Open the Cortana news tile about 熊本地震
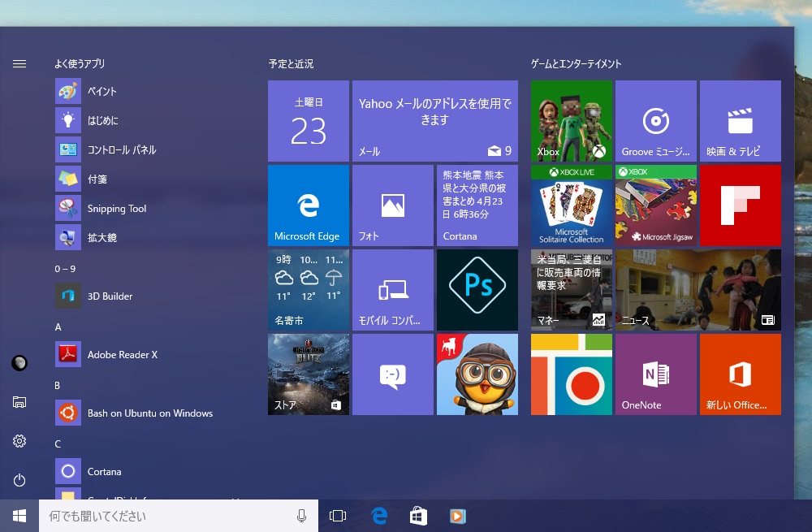 click(x=477, y=205)
